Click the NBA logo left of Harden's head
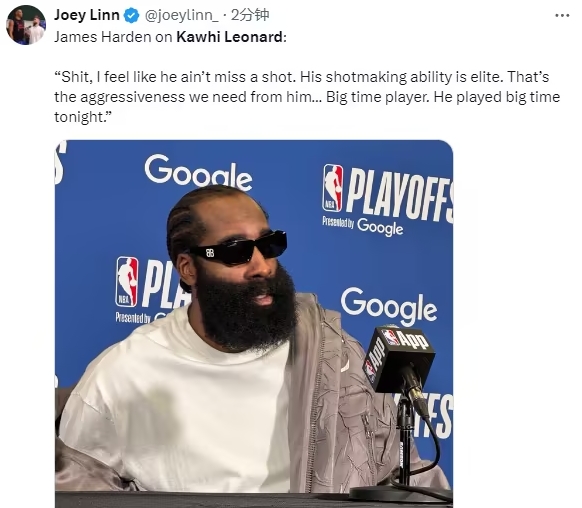The image size is (582, 508). [x=127, y=281]
